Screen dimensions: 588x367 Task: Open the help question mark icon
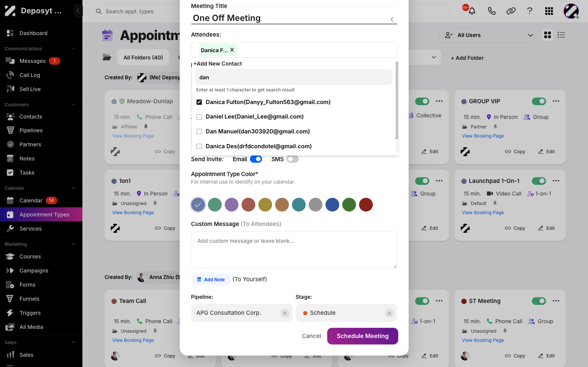coord(530,11)
